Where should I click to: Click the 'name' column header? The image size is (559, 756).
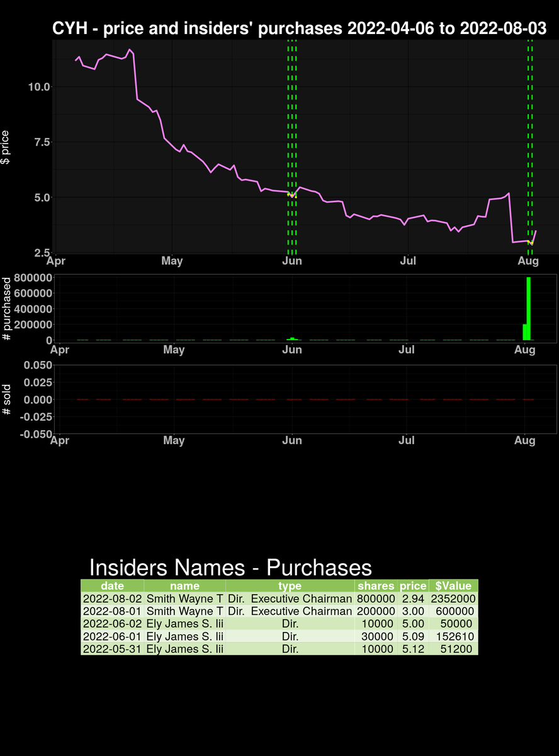(x=184, y=585)
